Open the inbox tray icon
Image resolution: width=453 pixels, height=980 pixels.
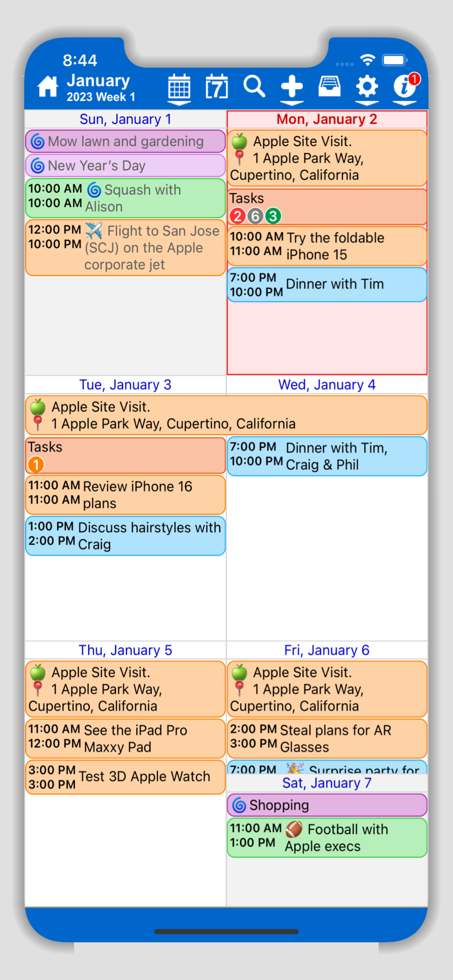329,87
